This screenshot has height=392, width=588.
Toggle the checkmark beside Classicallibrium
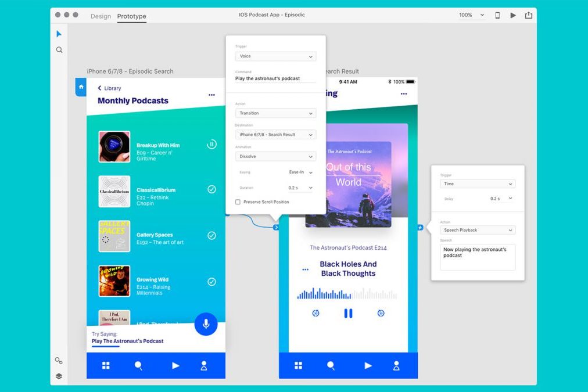point(212,189)
